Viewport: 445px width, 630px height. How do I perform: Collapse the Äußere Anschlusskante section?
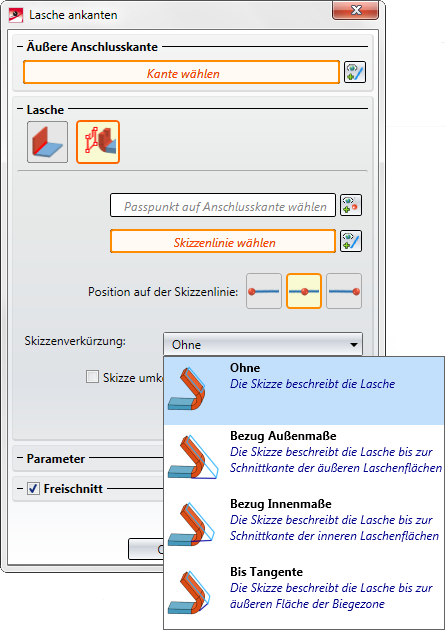click(x=20, y=47)
